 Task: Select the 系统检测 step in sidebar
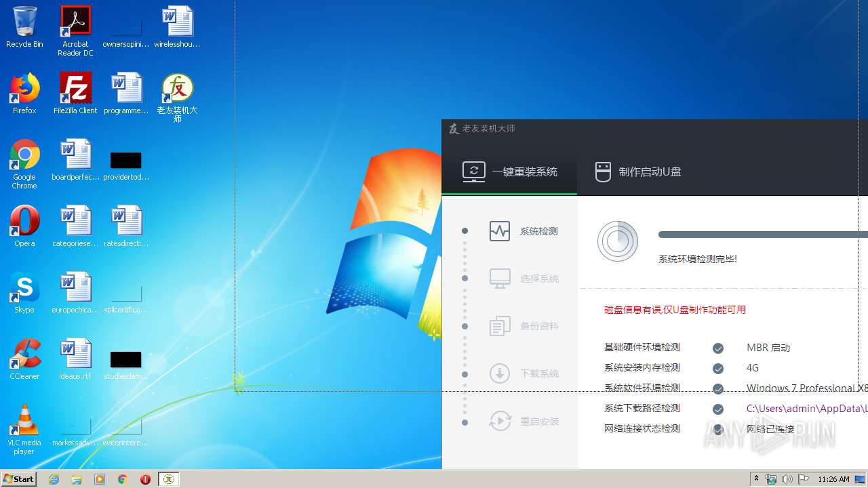click(524, 231)
